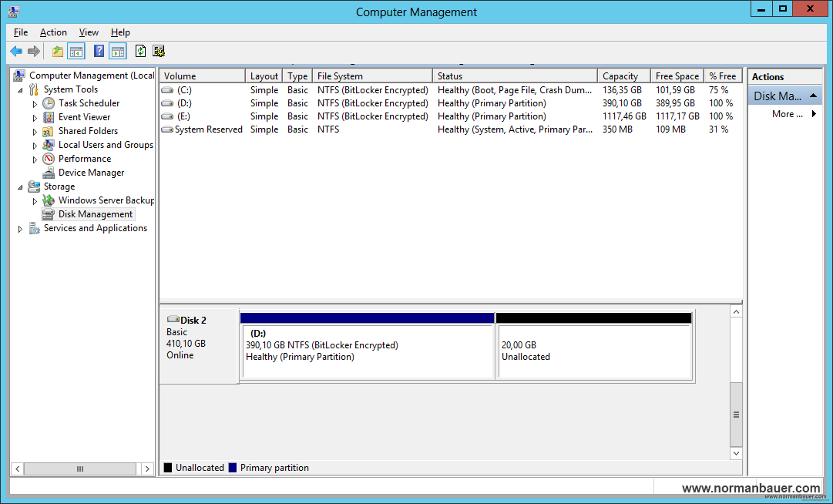Viewport: 833px width, 504px height.
Task: Open Device Manager in the tree
Action: 91,173
